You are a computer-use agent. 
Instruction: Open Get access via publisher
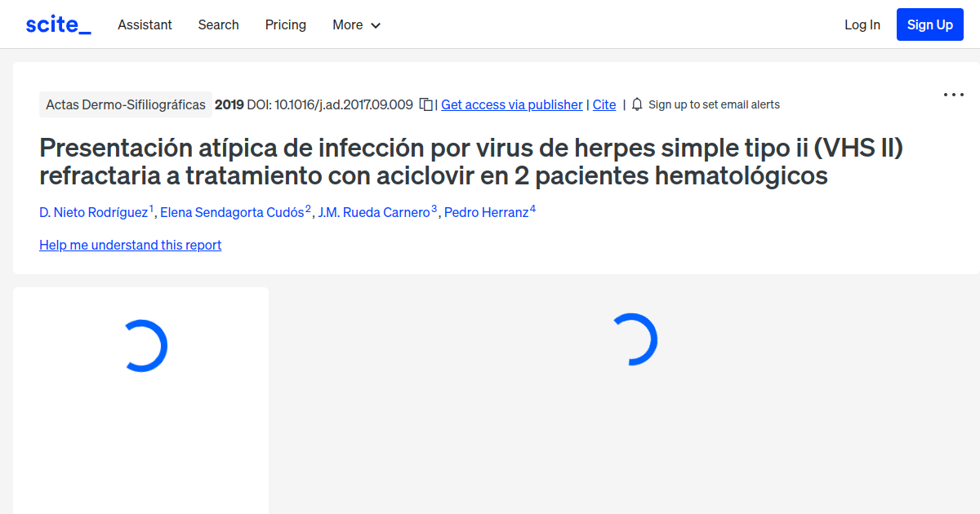[511, 104]
